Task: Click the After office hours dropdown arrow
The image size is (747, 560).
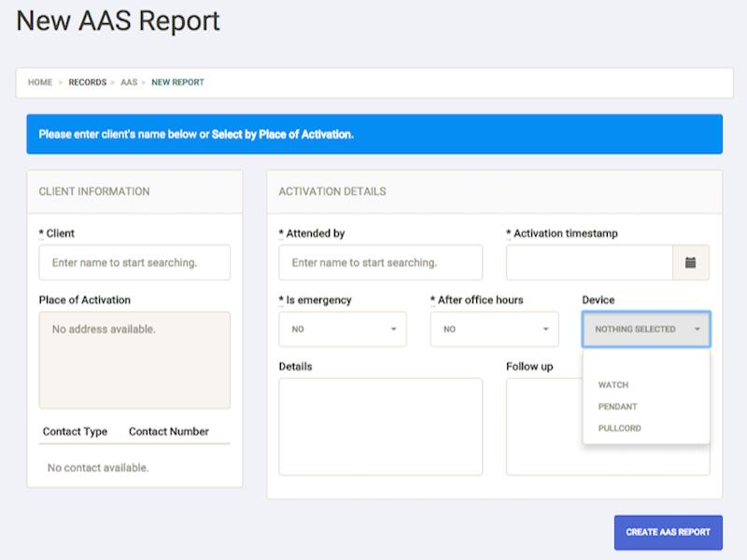Action: coord(546,329)
